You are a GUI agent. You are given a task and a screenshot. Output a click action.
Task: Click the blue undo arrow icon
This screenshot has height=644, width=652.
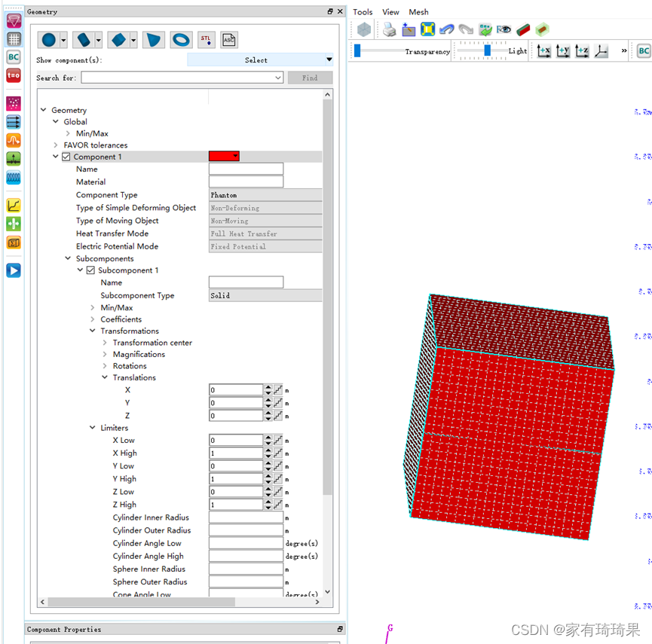(446, 29)
